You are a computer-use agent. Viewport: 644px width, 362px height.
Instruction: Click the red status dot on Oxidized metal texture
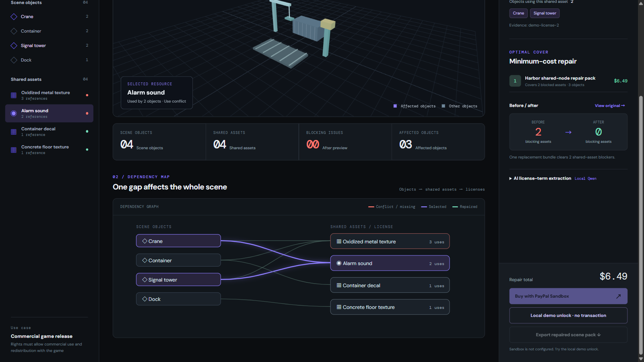point(87,95)
